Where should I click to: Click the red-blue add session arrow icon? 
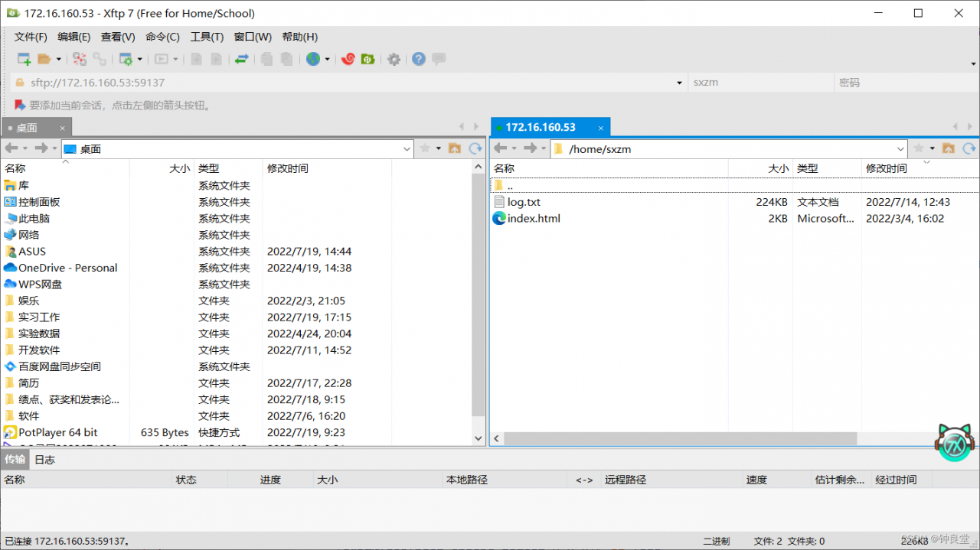point(19,105)
